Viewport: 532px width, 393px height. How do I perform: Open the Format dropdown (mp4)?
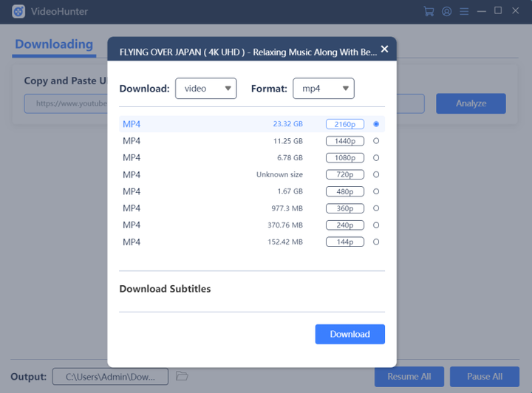click(324, 89)
